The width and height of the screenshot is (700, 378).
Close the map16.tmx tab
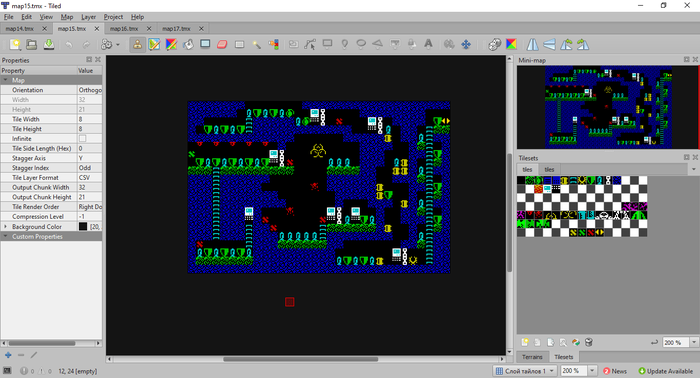[149, 29]
